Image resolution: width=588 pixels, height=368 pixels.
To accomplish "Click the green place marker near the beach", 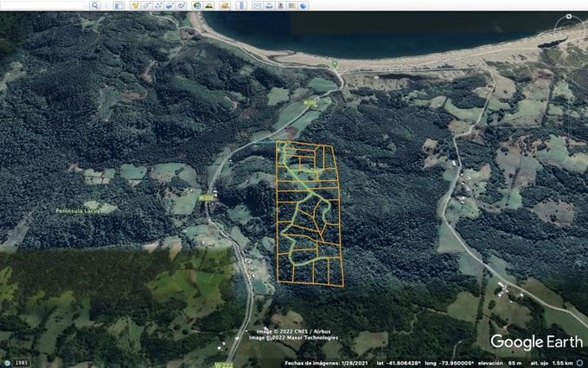I will (x=335, y=64).
